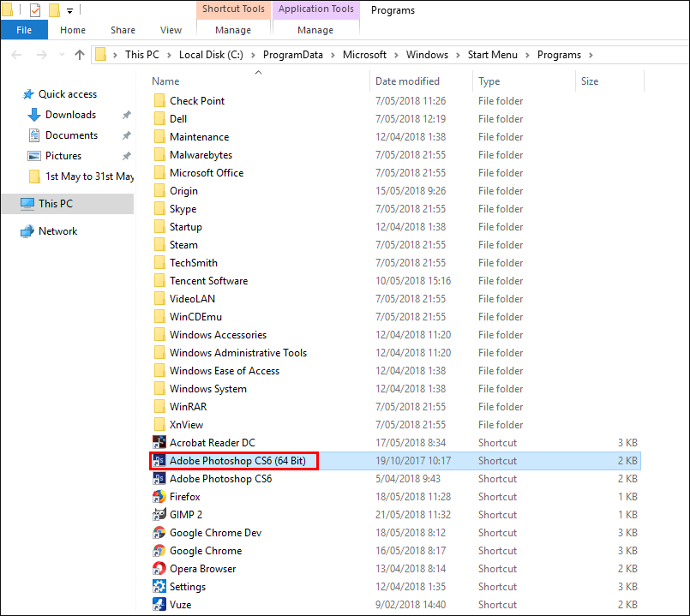Switch to the View ribbon tab

[171, 30]
